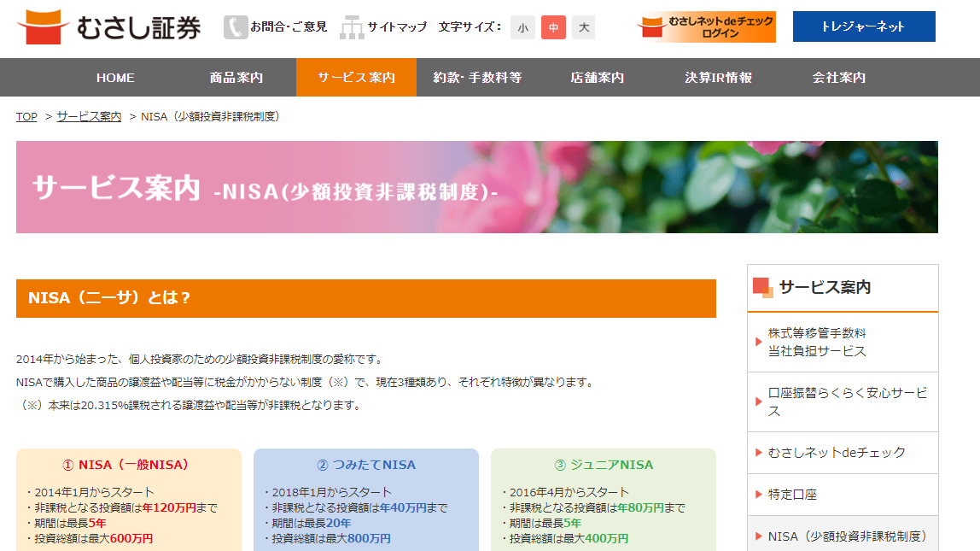Open the サイトマップ link

click(397, 26)
